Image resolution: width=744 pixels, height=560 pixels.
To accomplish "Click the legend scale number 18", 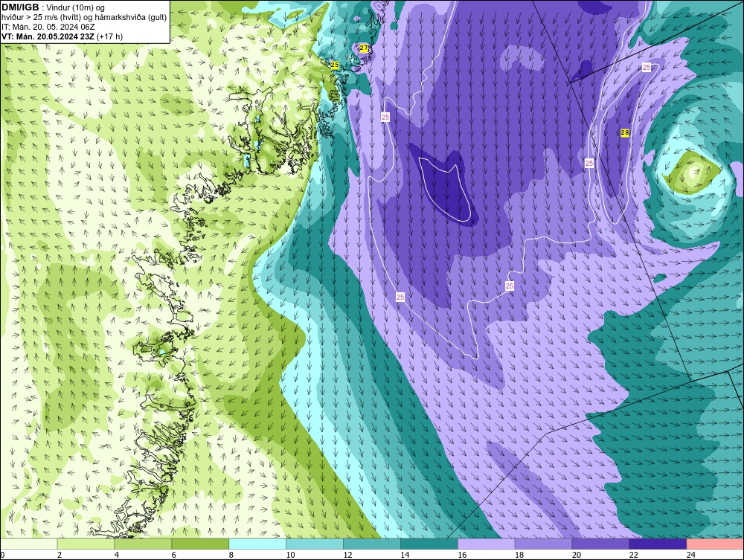I will point(519,555).
